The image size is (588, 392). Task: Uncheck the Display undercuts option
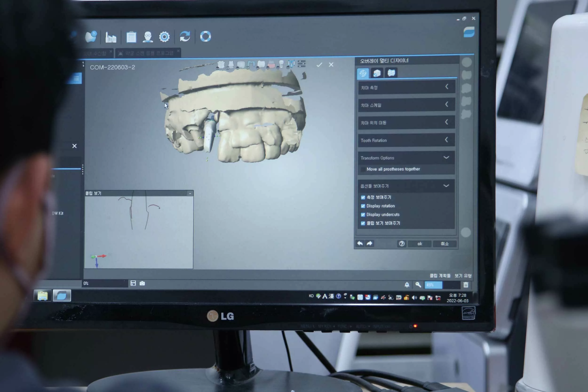coord(363,215)
